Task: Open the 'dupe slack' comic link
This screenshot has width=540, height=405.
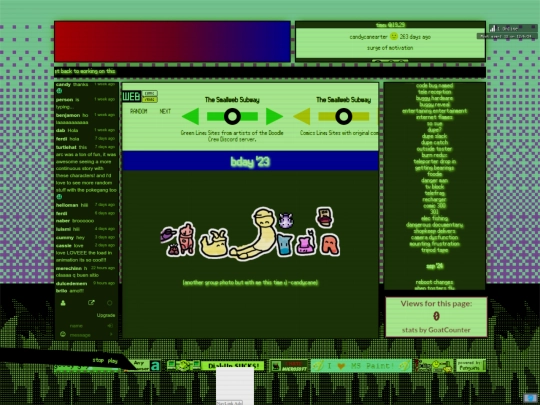Action: [x=434, y=136]
